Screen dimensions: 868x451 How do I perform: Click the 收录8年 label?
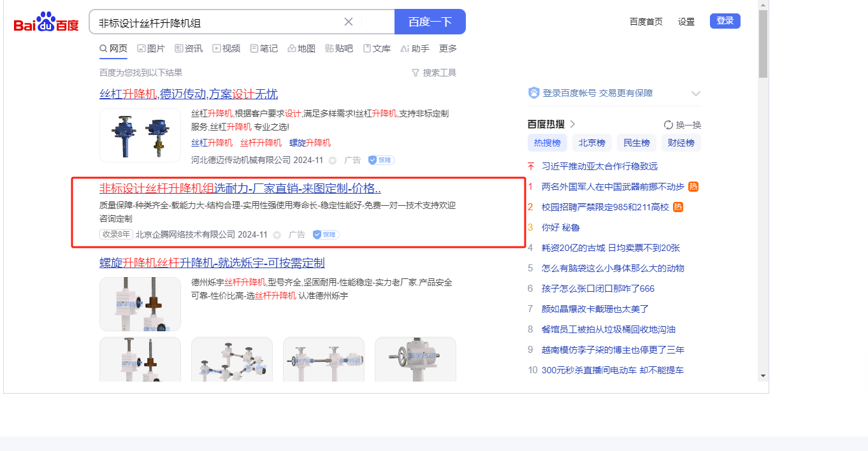pyautogui.click(x=116, y=234)
